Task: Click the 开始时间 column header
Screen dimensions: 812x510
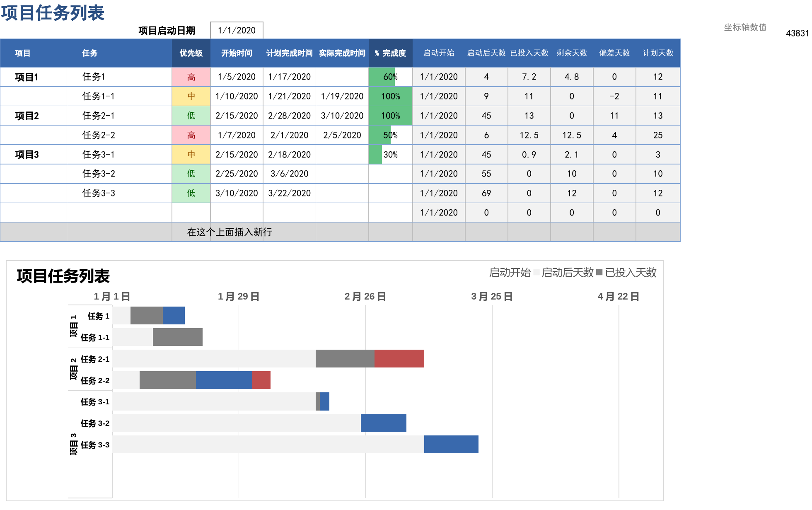Action: click(237, 53)
